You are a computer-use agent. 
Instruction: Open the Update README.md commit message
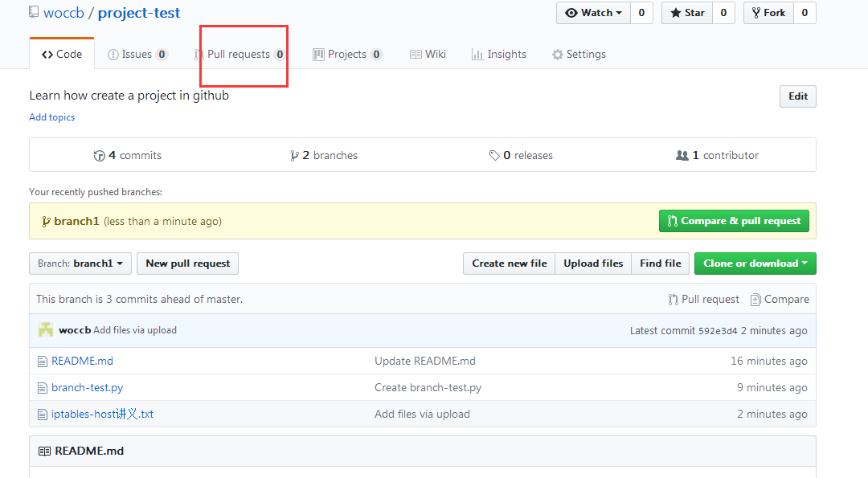(x=425, y=362)
